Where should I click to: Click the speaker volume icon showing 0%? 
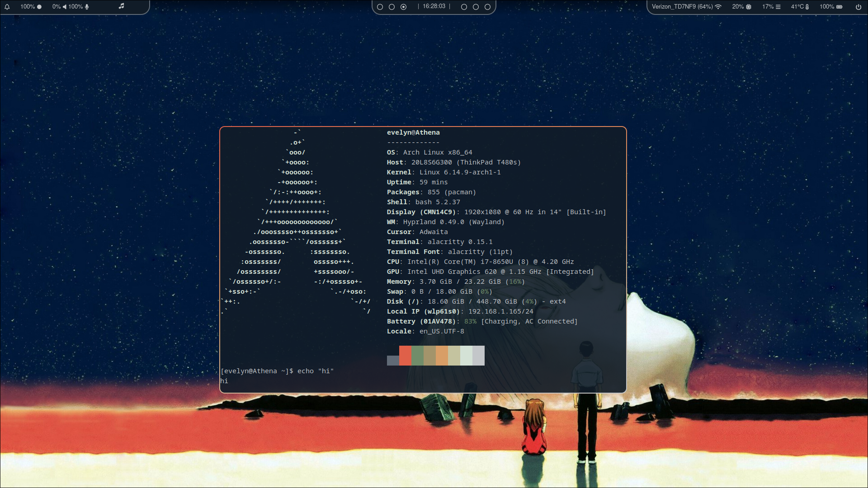(x=65, y=7)
